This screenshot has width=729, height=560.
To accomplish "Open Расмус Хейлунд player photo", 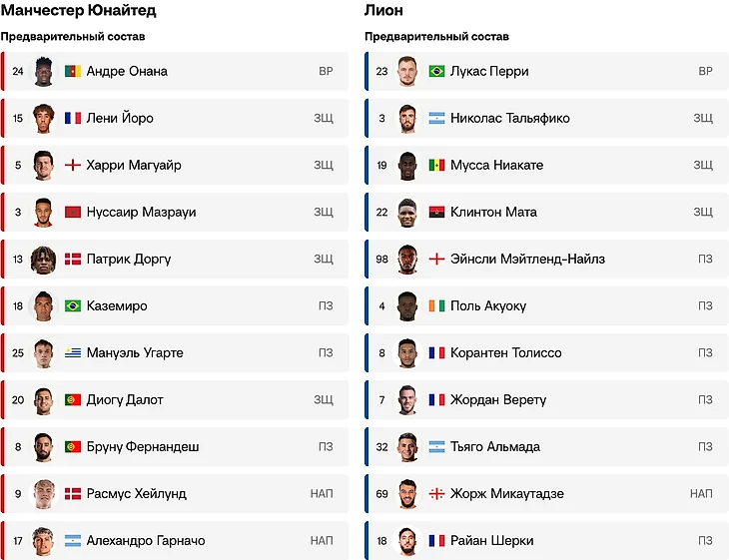I will pyautogui.click(x=42, y=494).
